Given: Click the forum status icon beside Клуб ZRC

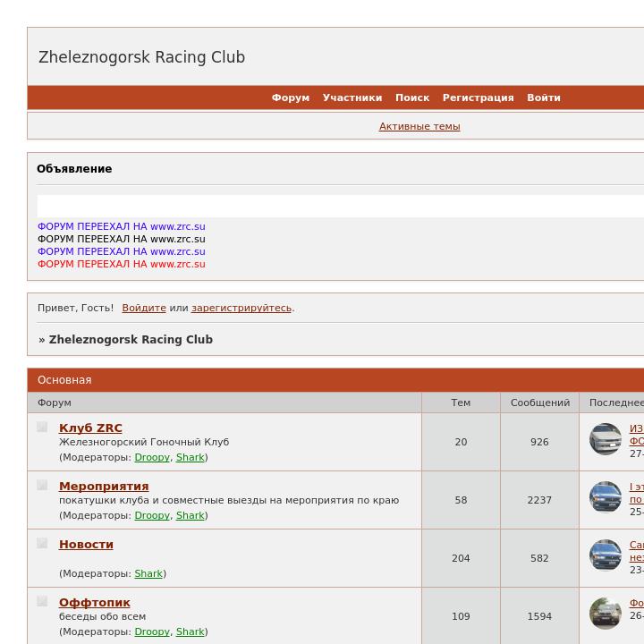Looking at the screenshot, I should click(x=42, y=427).
